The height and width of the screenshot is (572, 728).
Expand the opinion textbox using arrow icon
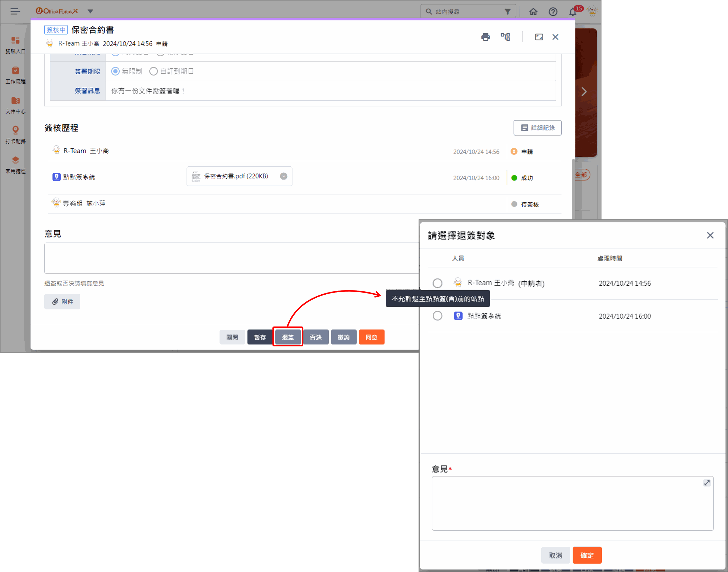tap(706, 483)
